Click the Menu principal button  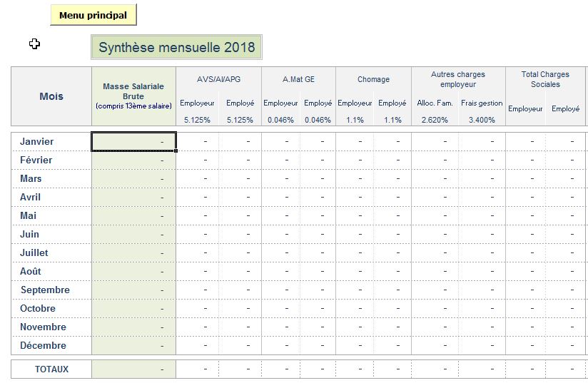pos(93,15)
